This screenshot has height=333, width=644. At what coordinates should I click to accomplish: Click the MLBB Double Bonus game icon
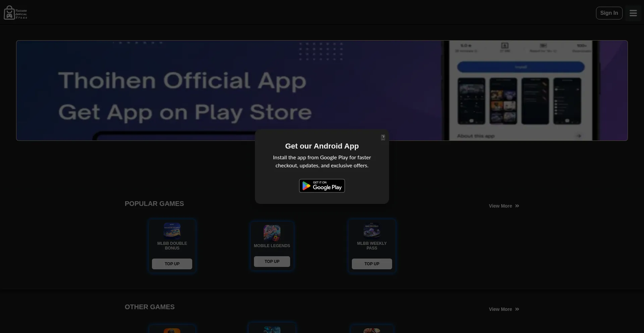(x=172, y=230)
